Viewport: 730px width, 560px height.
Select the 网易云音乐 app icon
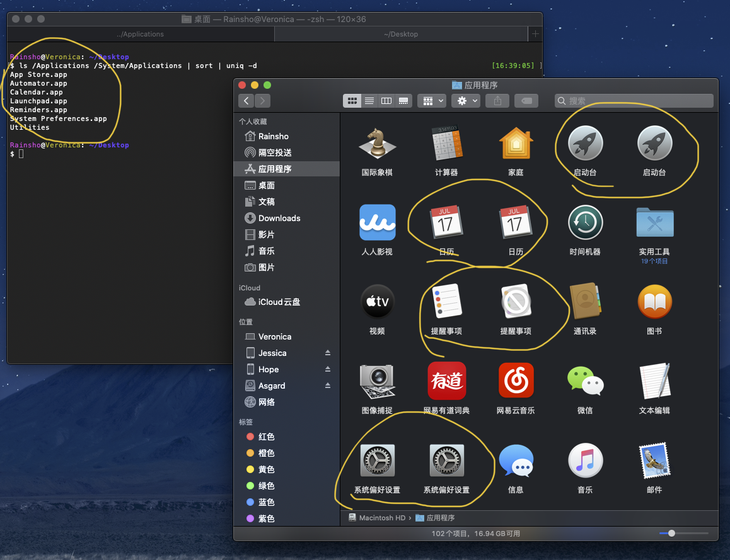pyautogui.click(x=516, y=381)
